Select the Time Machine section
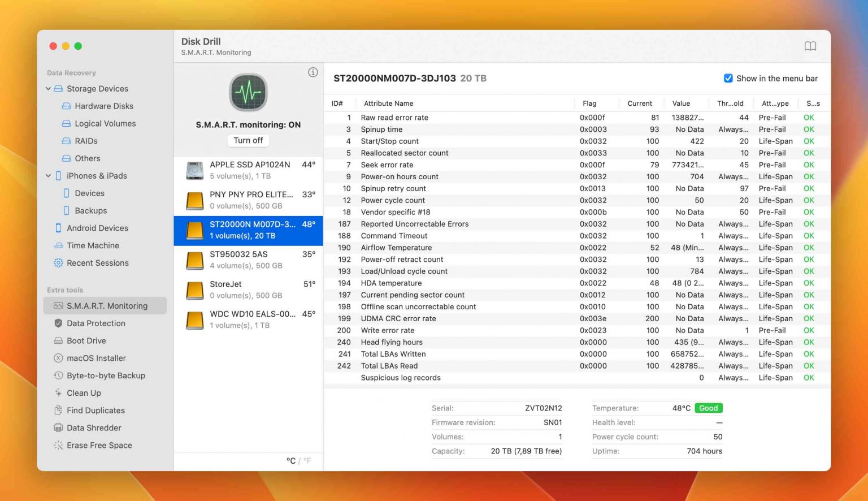The width and height of the screenshot is (868, 501). point(92,245)
